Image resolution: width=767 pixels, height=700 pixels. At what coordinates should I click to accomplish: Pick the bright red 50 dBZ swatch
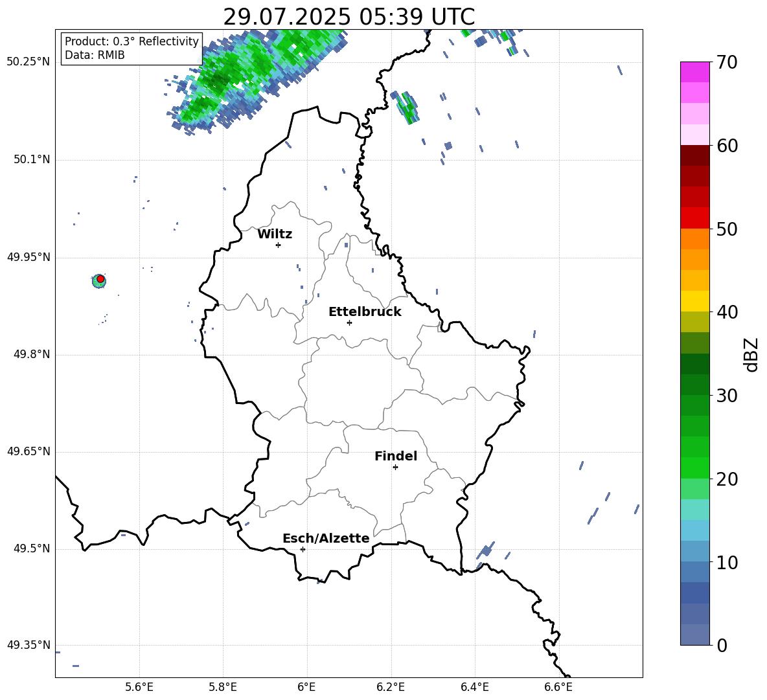(694, 218)
